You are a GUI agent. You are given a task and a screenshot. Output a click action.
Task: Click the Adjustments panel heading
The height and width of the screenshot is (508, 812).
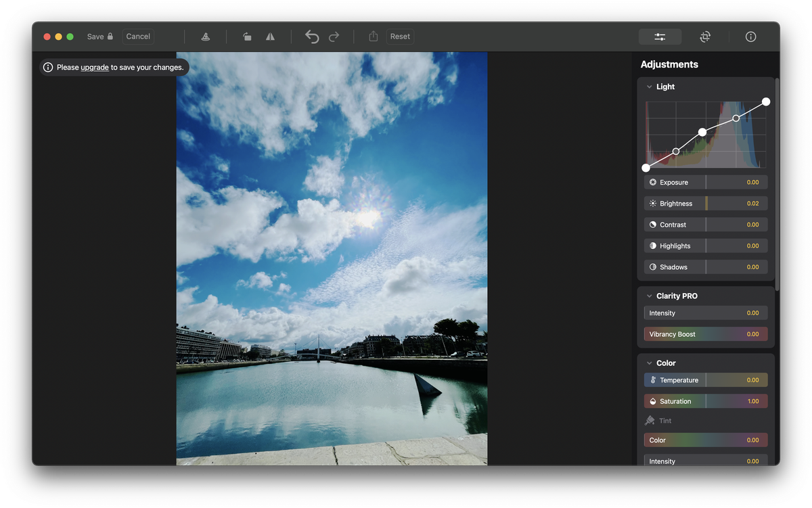click(669, 64)
